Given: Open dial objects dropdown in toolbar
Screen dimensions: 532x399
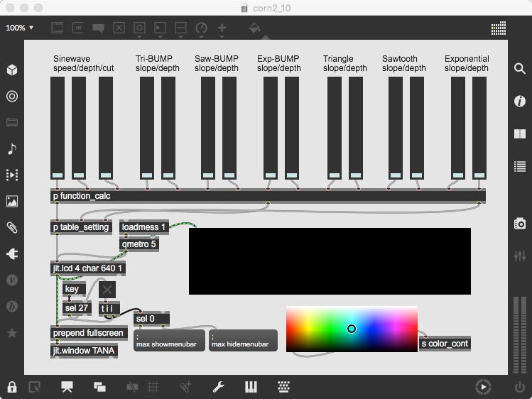Looking at the screenshot, I should coord(201,29).
